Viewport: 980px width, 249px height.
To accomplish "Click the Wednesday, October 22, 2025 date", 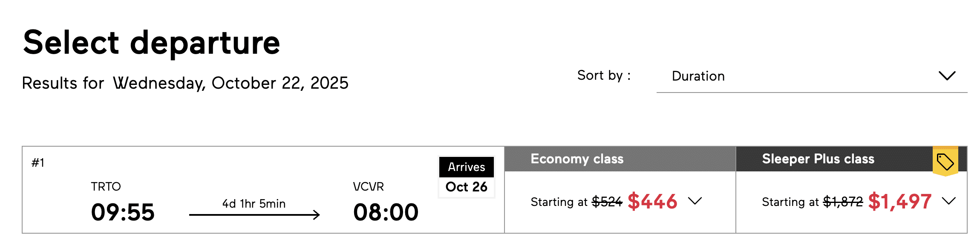I will (x=231, y=83).
